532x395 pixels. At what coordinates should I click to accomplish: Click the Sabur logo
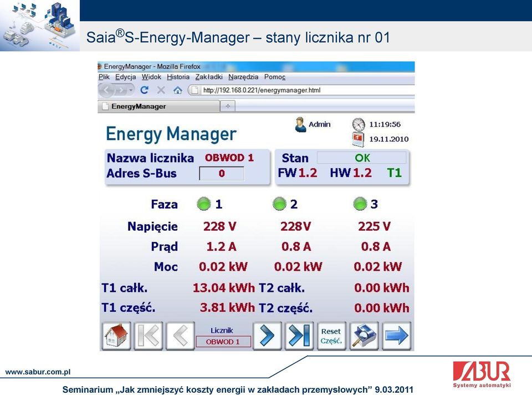point(482,374)
